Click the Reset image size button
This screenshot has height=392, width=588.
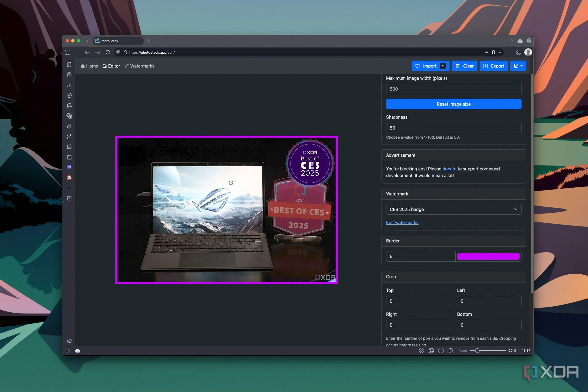pyautogui.click(x=453, y=104)
